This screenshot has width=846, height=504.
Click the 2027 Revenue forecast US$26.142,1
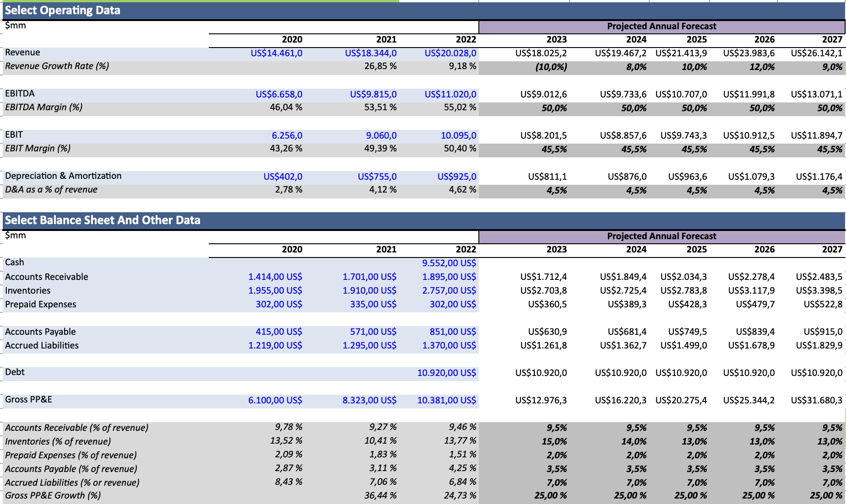816,53
